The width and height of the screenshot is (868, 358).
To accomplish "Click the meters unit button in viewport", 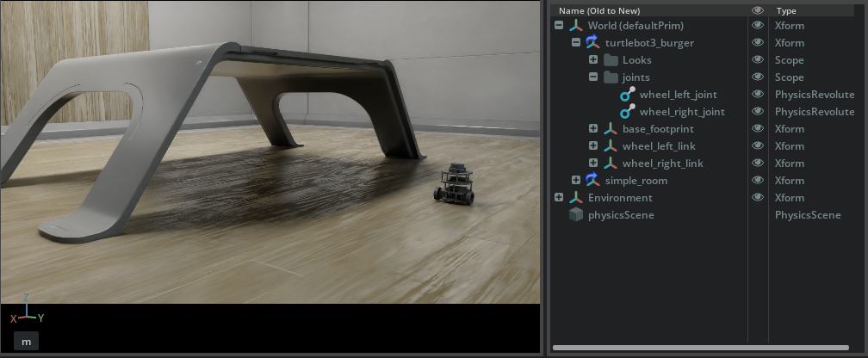I will (x=26, y=342).
